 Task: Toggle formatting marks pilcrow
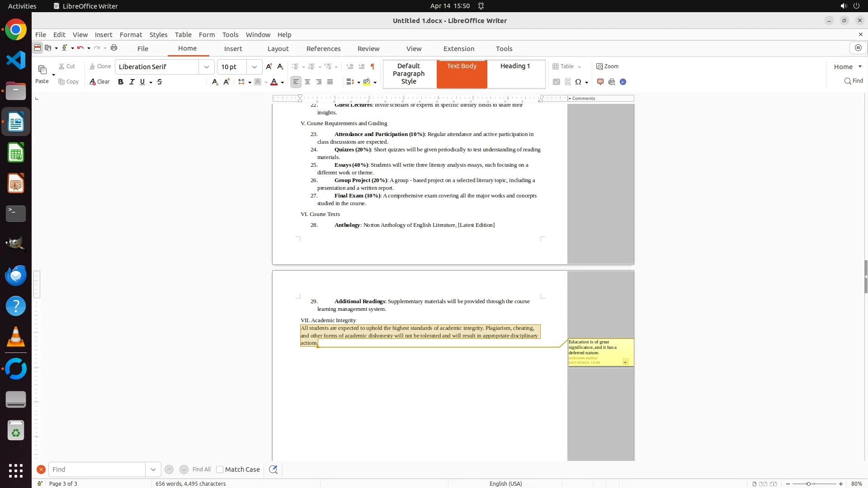tap(373, 66)
